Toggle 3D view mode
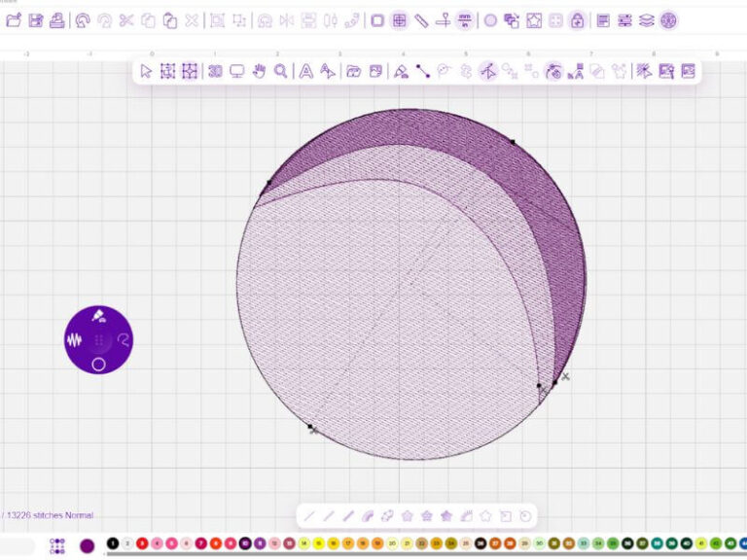The image size is (747, 560). (x=215, y=71)
